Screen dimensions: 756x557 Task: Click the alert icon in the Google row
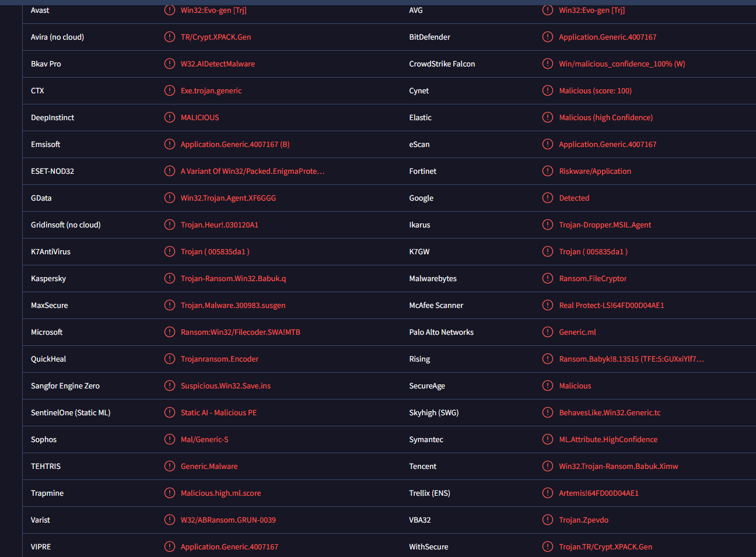click(548, 198)
